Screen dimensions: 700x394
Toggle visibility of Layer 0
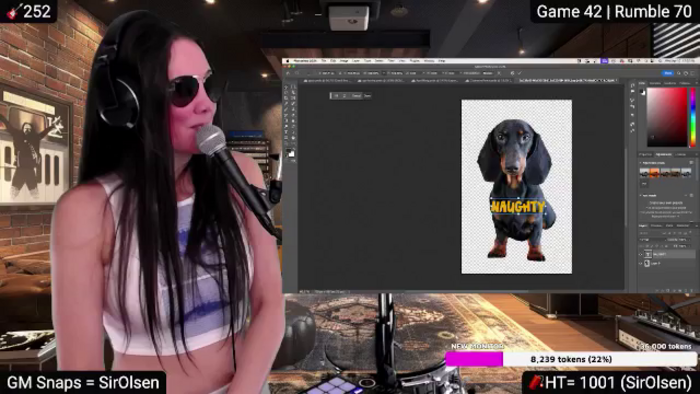(x=640, y=263)
